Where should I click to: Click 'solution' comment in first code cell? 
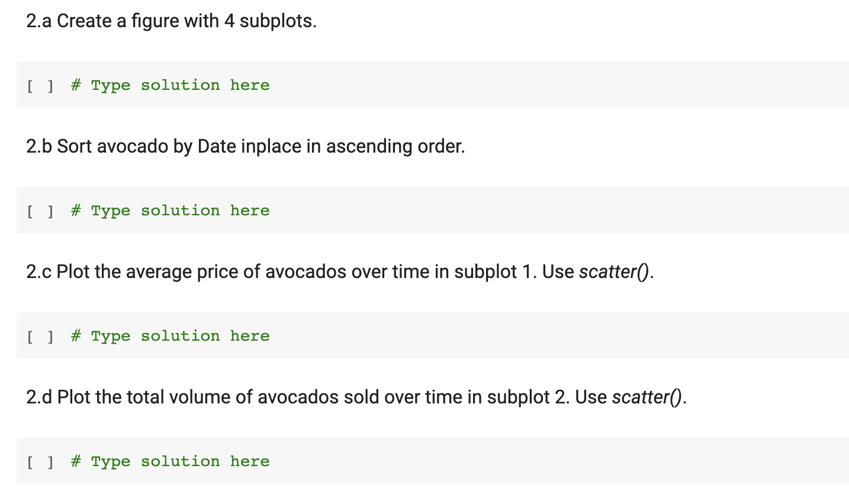180,85
